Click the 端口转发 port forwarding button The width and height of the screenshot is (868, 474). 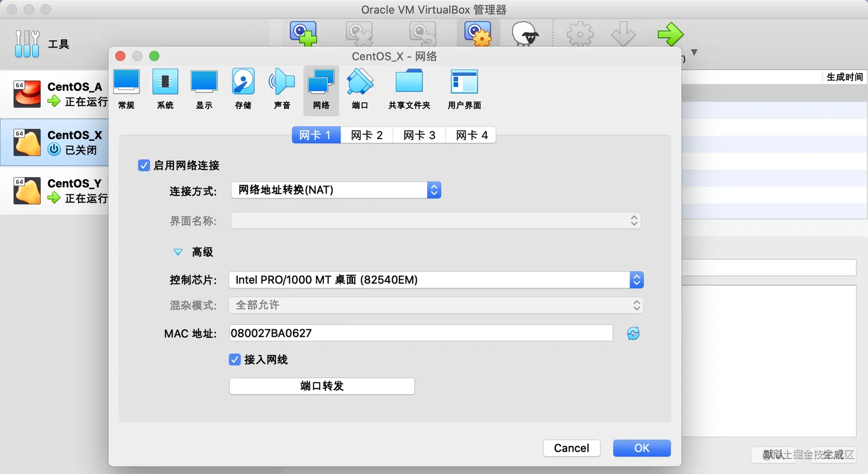pos(321,386)
